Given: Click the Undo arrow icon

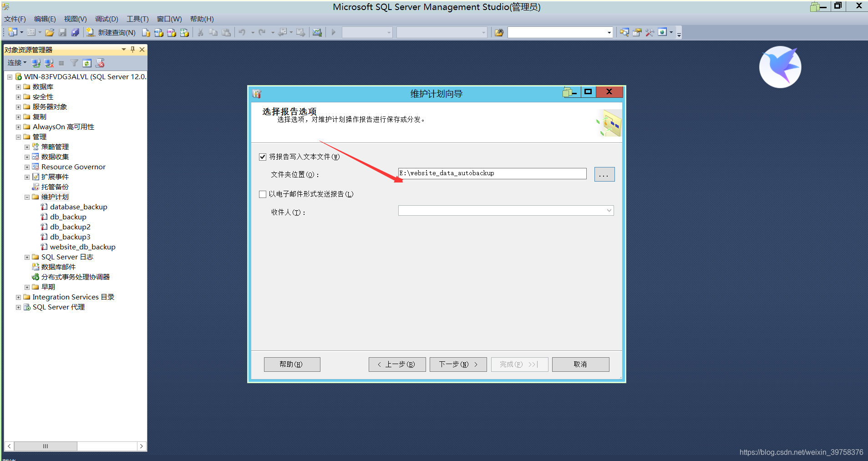Looking at the screenshot, I should click(242, 32).
